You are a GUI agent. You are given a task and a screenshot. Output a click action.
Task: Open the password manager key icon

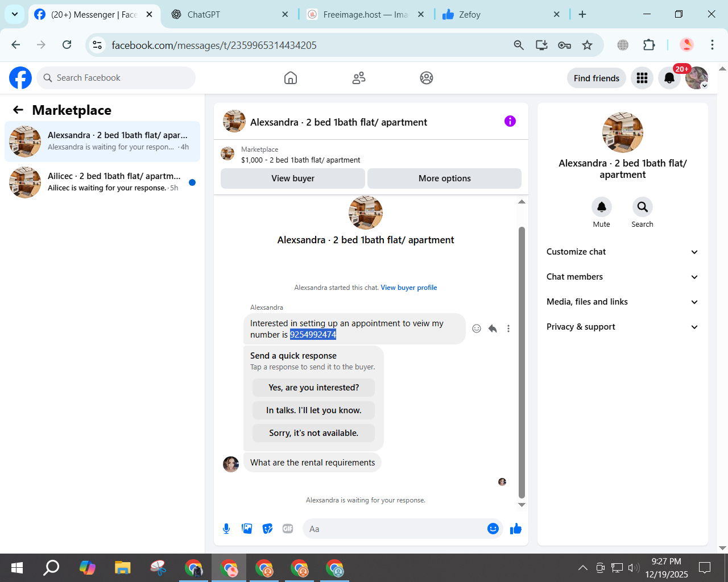click(564, 45)
